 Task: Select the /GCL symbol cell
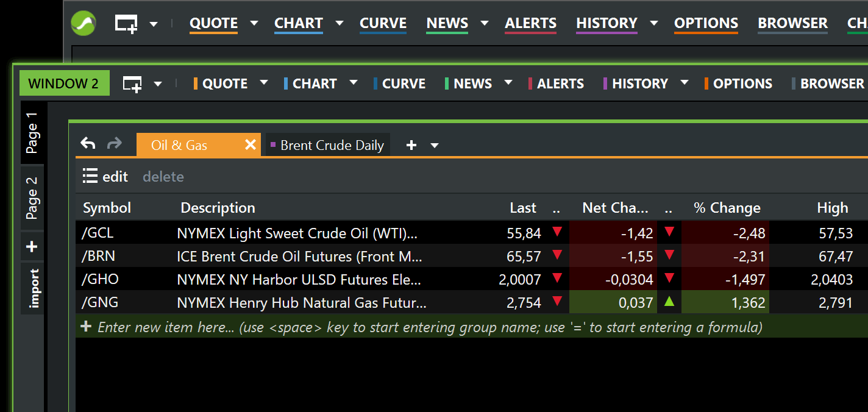click(98, 233)
